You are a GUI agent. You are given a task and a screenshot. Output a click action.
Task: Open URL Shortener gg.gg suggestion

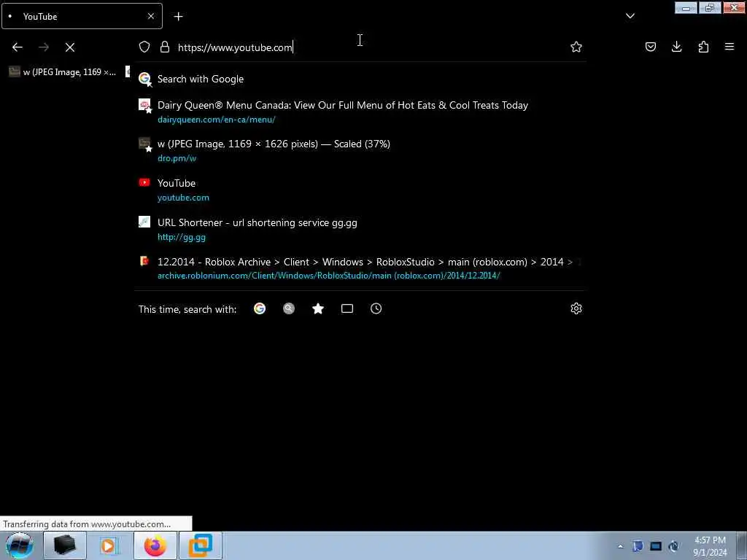tap(360, 229)
